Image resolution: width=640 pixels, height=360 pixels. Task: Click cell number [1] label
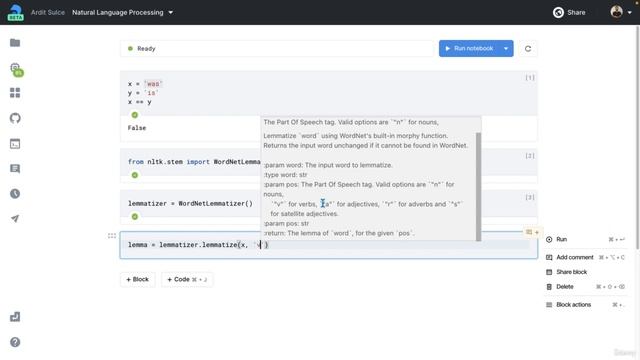pyautogui.click(x=530, y=78)
